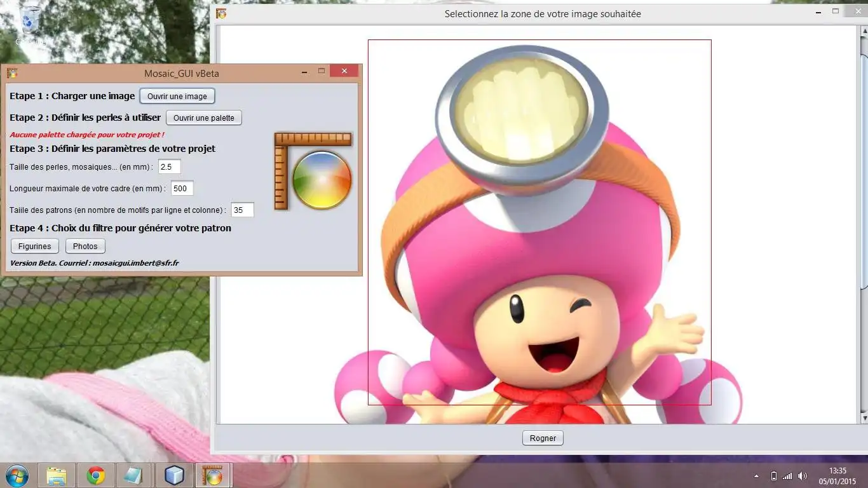The width and height of the screenshot is (868, 488).
Task: Click the crop window title bar icon
Action: pyautogui.click(x=220, y=13)
